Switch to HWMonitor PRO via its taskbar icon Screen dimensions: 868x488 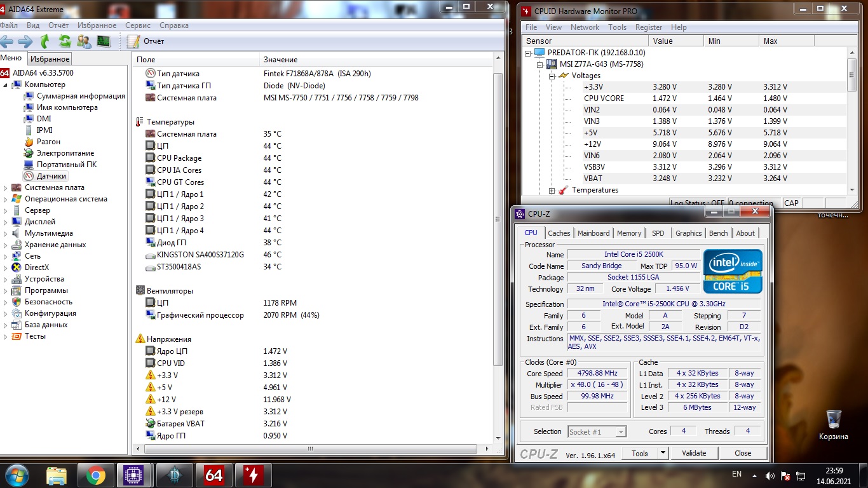click(253, 475)
